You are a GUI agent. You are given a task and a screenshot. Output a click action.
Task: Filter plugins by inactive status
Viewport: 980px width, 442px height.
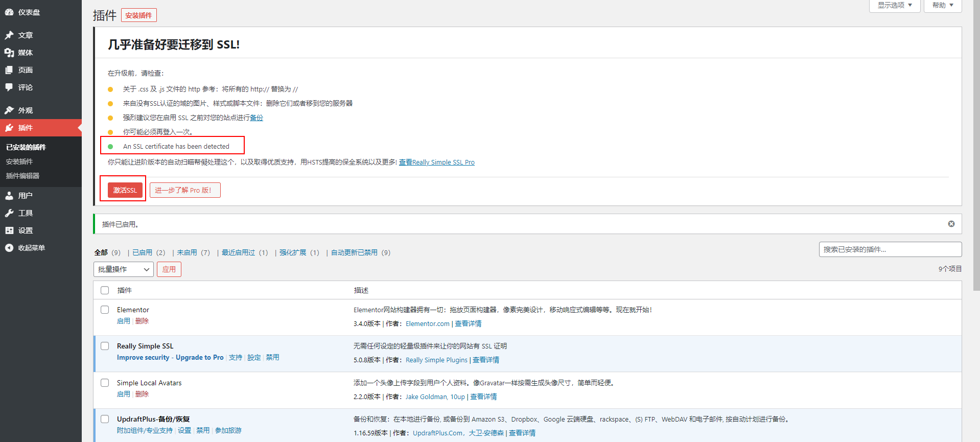[187, 252]
